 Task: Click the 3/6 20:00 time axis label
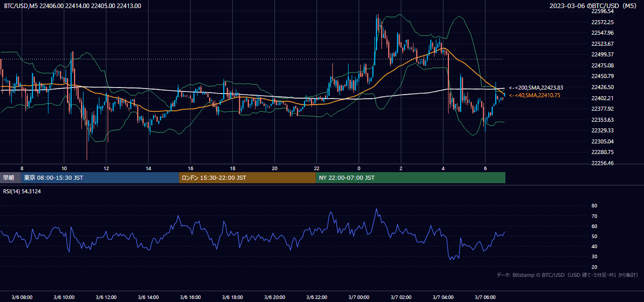(x=274, y=297)
